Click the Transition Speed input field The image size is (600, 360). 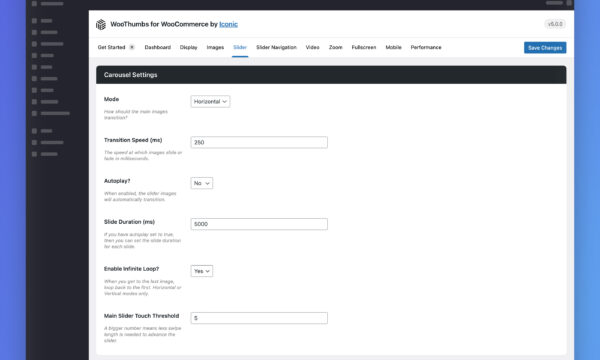point(259,142)
